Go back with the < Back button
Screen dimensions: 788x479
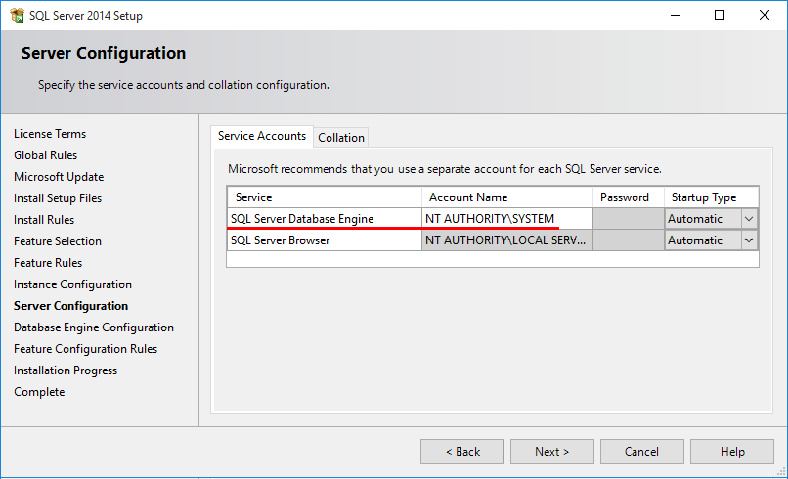click(462, 451)
